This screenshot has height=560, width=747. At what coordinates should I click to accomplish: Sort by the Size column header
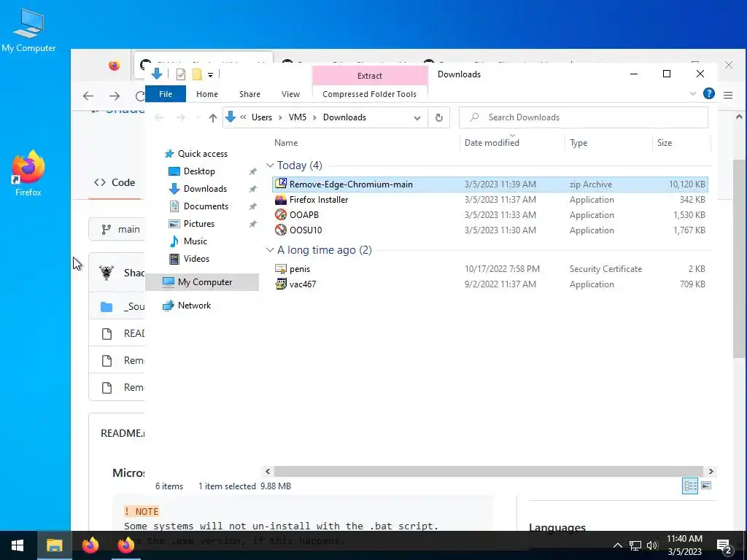(x=664, y=143)
